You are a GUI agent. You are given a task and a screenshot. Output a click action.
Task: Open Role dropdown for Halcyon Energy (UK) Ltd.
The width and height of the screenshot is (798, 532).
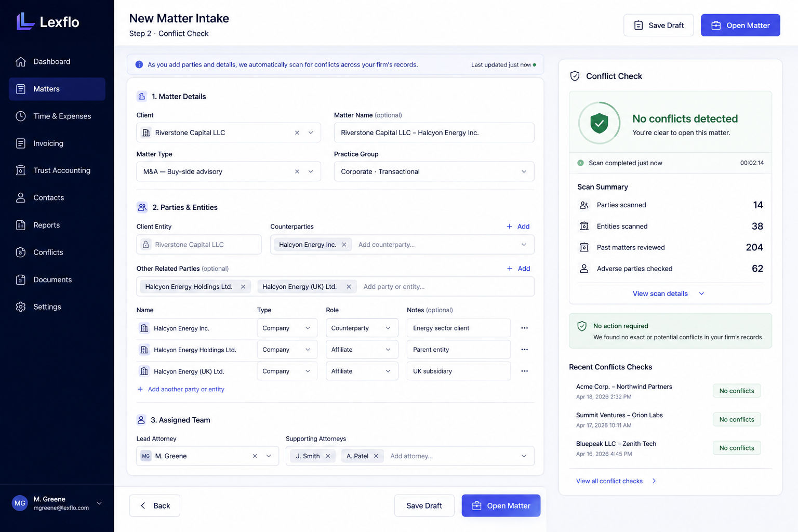point(362,371)
